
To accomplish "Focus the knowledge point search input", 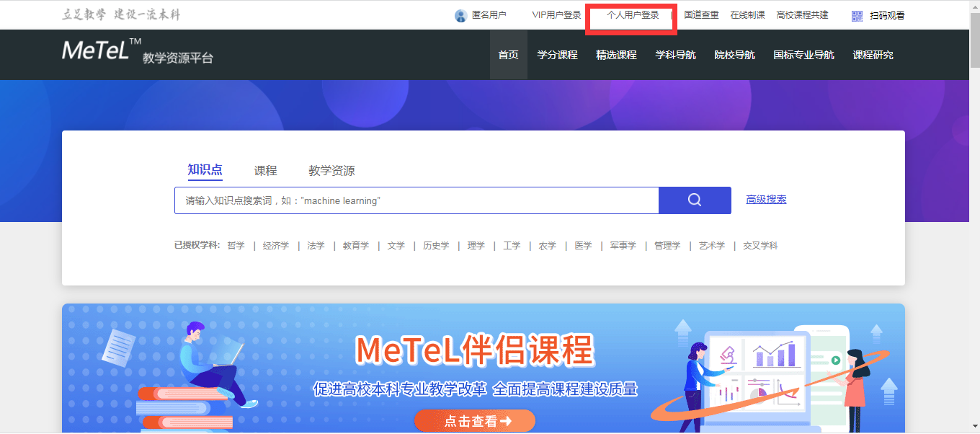I will pos(416,200).
